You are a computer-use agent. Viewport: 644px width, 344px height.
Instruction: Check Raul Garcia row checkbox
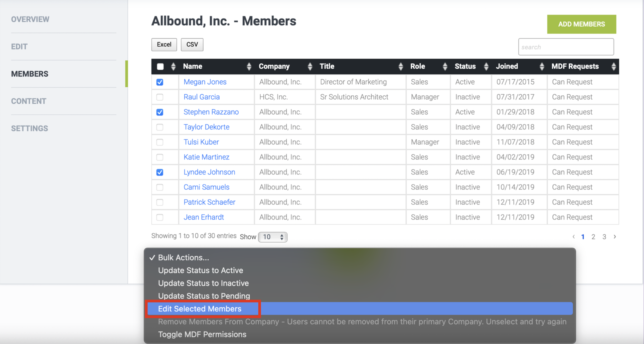pos(160,97)
